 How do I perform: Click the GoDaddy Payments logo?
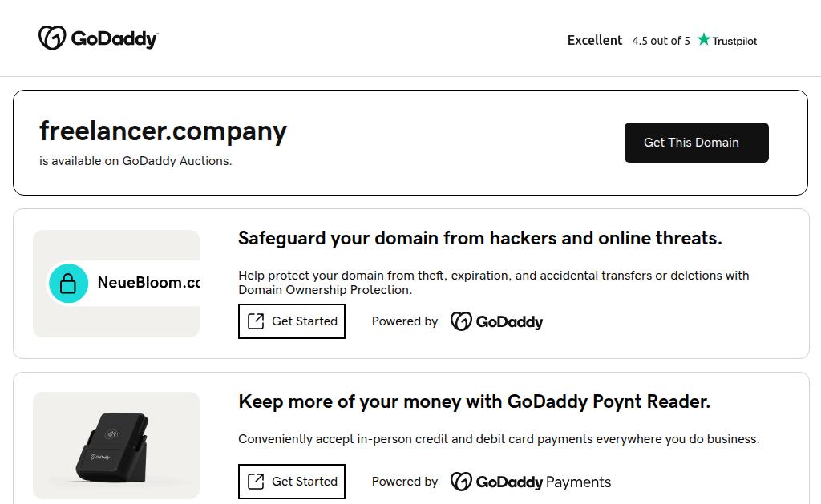pos(530,482)
